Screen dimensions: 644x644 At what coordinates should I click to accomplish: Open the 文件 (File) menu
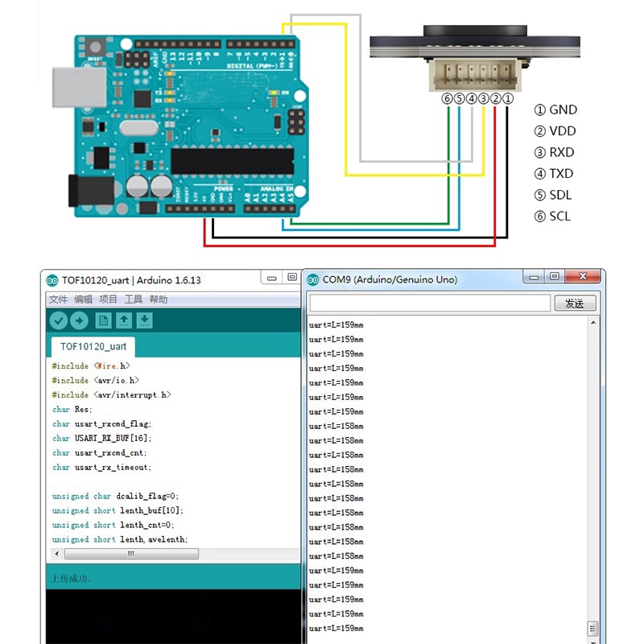tap(60, 299)
